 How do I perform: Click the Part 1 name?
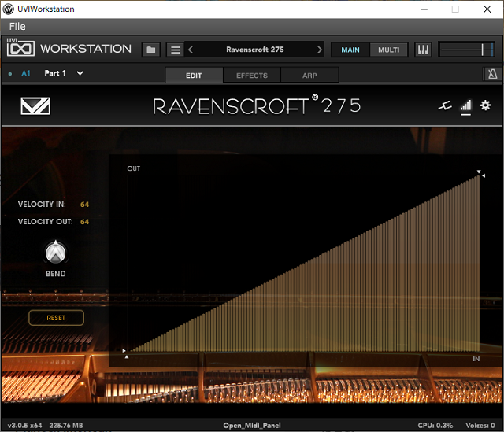(x=55, y=73)
